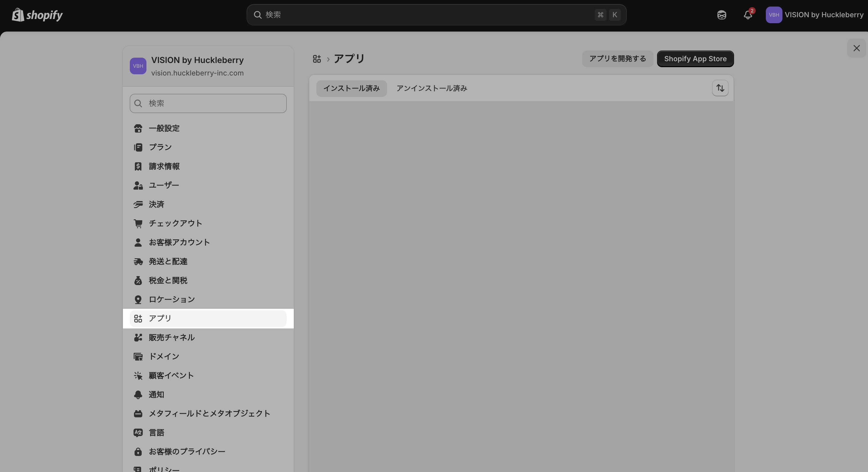Click the settings sidebar 検索 field

(208, 103)
